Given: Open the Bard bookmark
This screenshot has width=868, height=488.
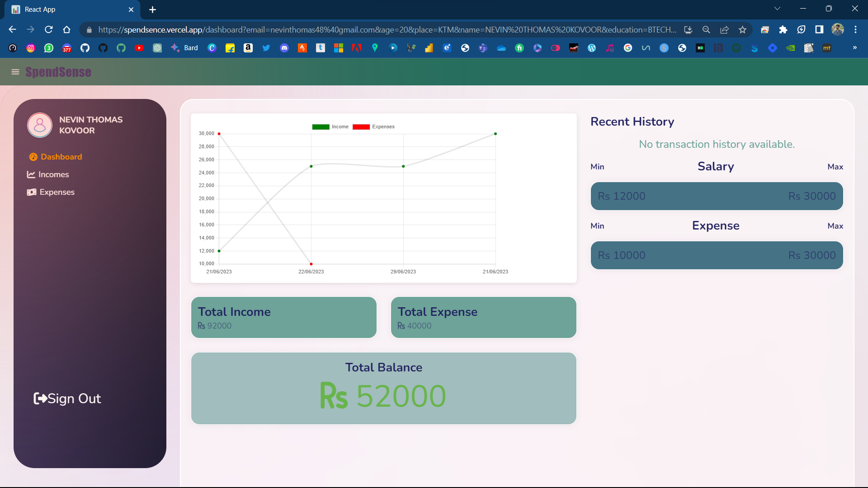Looking at the screenshot, I should 184,48.
